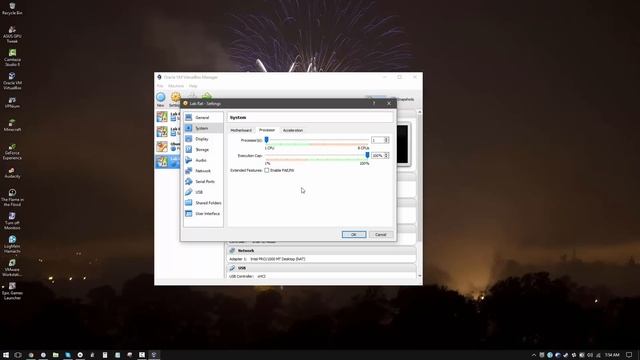Screen dimensions: 640x360
Task: Click Adapter 1 Intel PRO/1000 MT Desktop text
Action: (267, 259)
